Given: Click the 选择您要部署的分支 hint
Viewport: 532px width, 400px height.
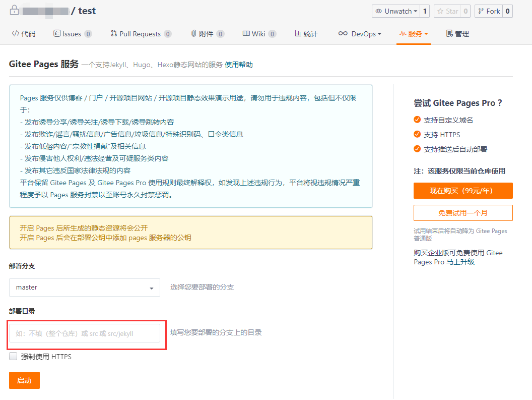Looking at the screenshot, I should [x=202, y=288].
